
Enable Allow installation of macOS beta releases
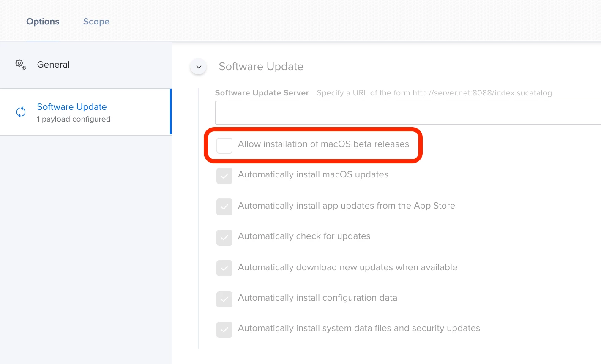(x=224, y=145)
